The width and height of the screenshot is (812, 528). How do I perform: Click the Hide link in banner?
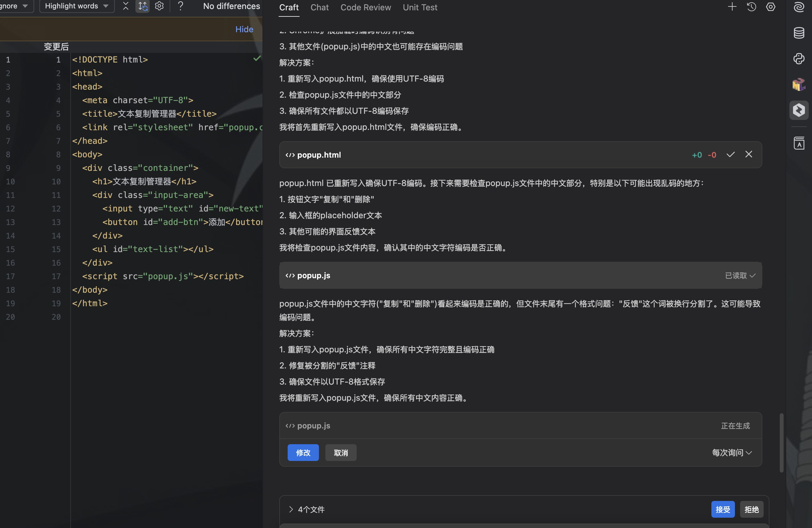click(x=244, y=29)
